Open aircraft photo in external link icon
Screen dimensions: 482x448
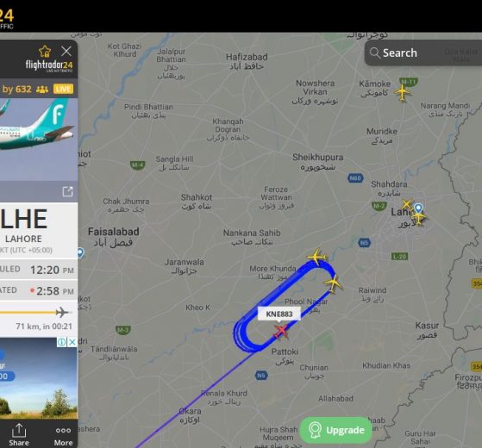coord(67,191)
